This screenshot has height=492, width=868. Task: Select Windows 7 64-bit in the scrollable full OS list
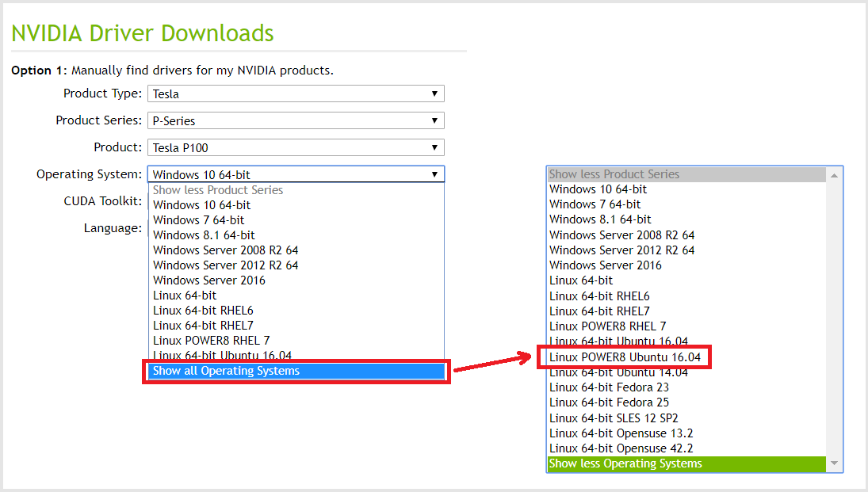coord(686,204)
